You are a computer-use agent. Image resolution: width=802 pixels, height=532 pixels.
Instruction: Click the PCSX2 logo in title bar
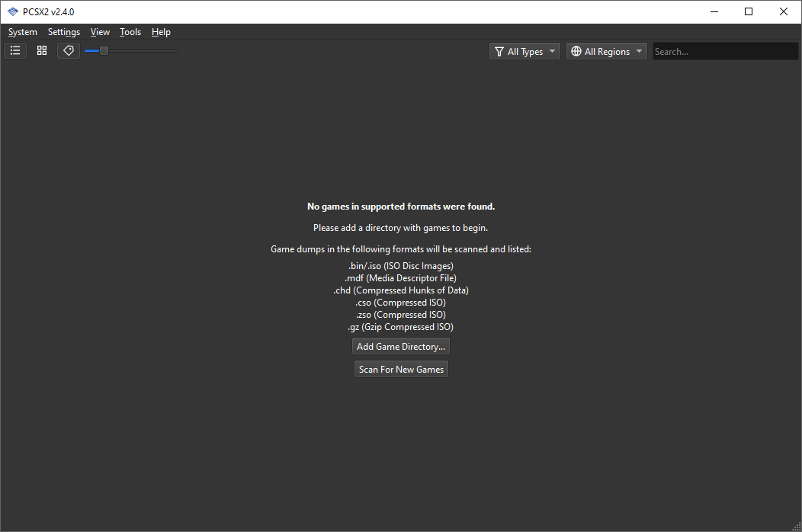coord(12,11)
